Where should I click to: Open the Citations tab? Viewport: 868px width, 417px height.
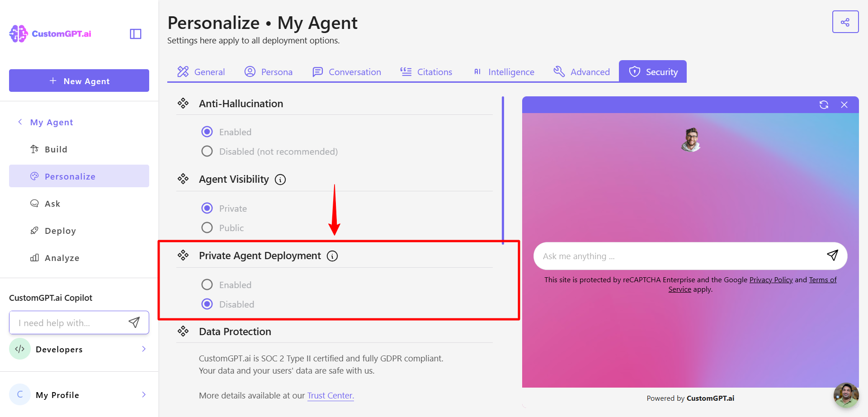(x=426, y=72)
